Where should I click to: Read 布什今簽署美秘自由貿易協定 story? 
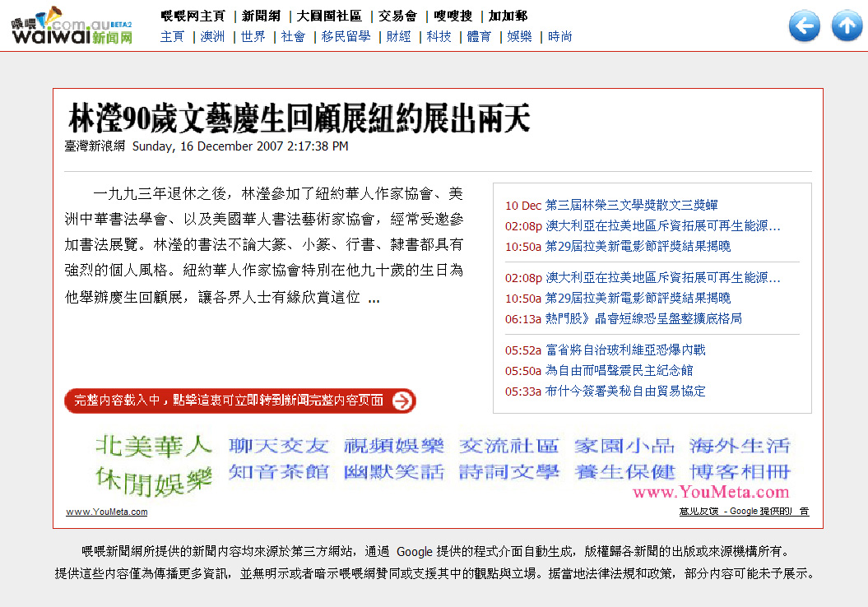click(625, 391)
